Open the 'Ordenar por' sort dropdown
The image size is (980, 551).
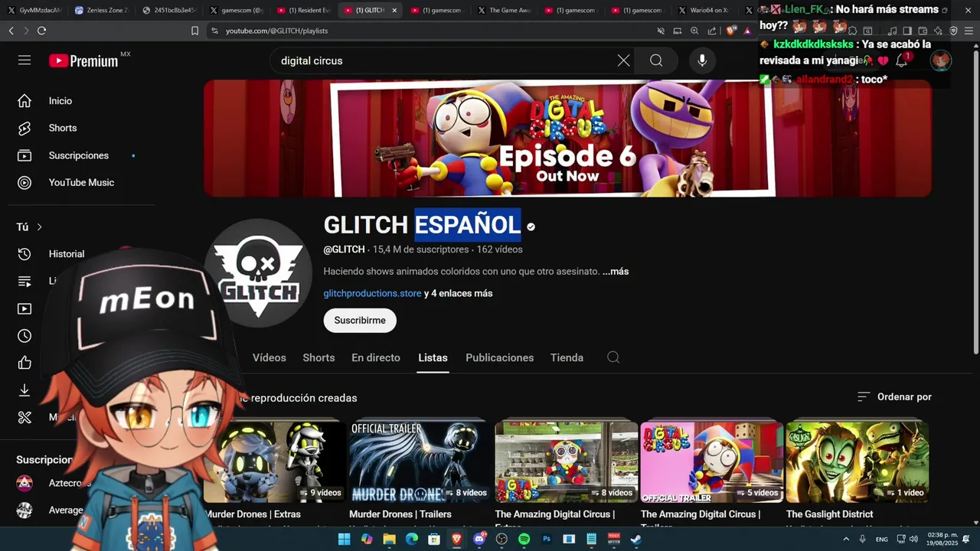click(x=894, y=396)
